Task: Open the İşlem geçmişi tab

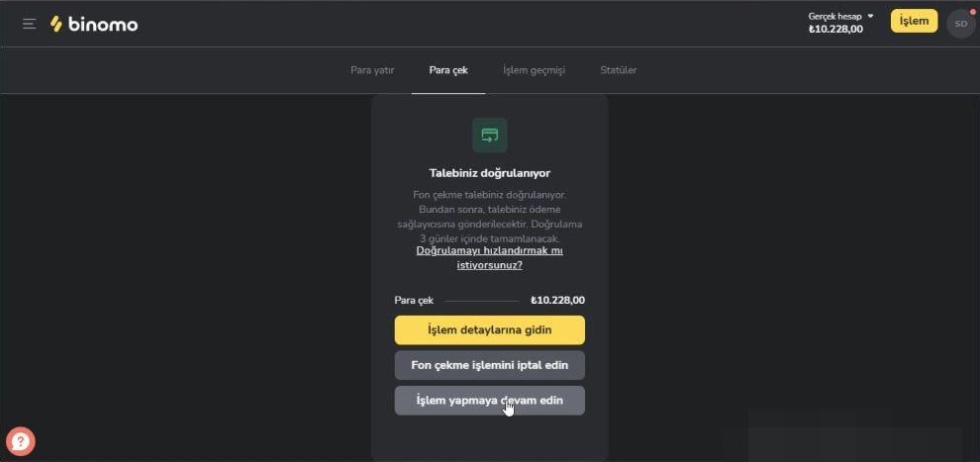Action: [534, 70]
